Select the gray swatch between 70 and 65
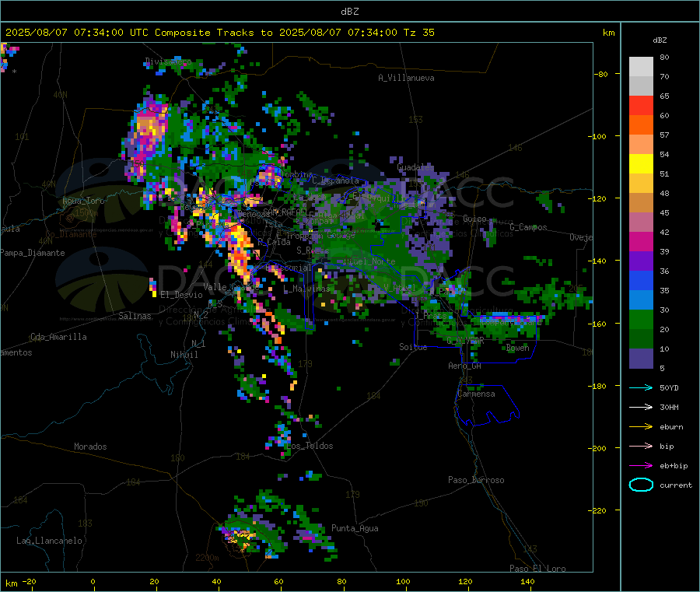Screen dimensions: 700x592 (x=641, y=86)
